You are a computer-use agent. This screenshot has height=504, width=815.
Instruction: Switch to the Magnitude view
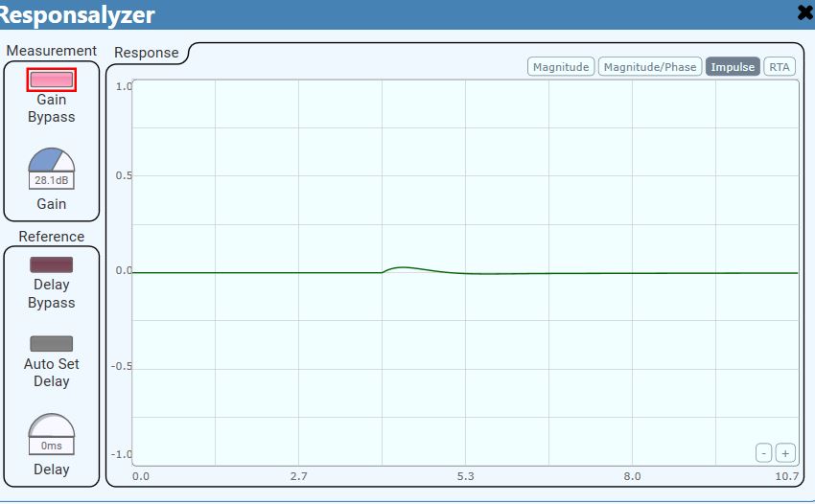click(561, 66)
